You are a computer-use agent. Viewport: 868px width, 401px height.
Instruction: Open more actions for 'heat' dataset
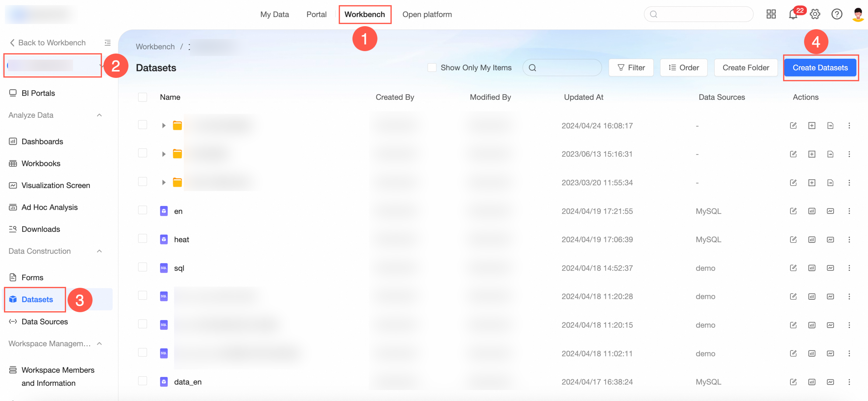849,239
